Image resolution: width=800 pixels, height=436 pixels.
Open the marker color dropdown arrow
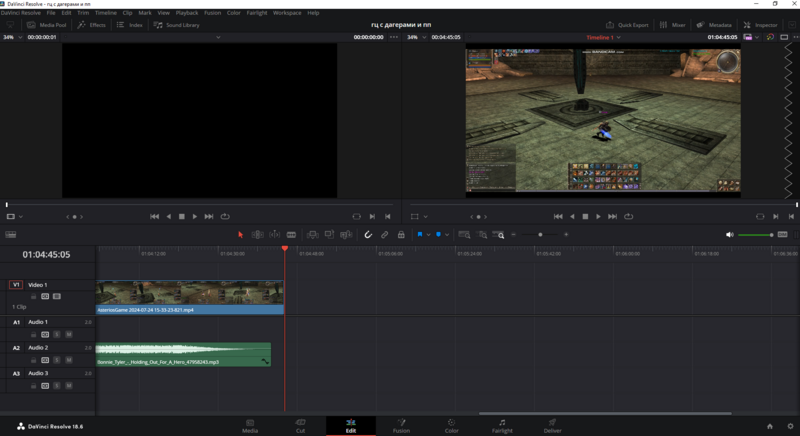(447, 235)
